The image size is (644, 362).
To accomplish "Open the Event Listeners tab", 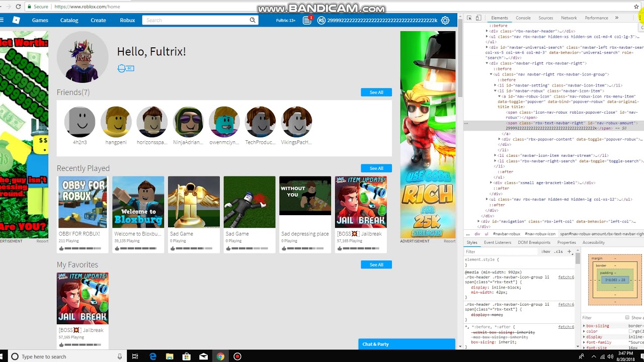I will [498, 242].
